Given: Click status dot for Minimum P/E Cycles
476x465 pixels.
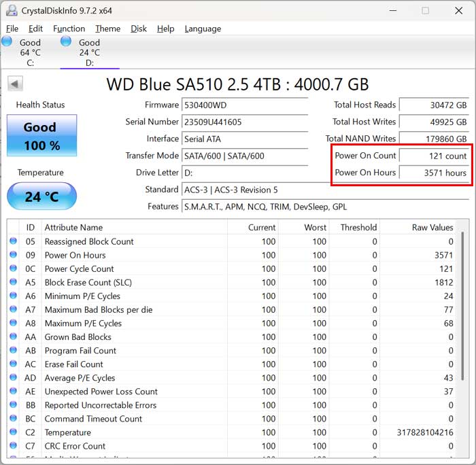Looking at the screenshot, I should click(x=13, y=296).
